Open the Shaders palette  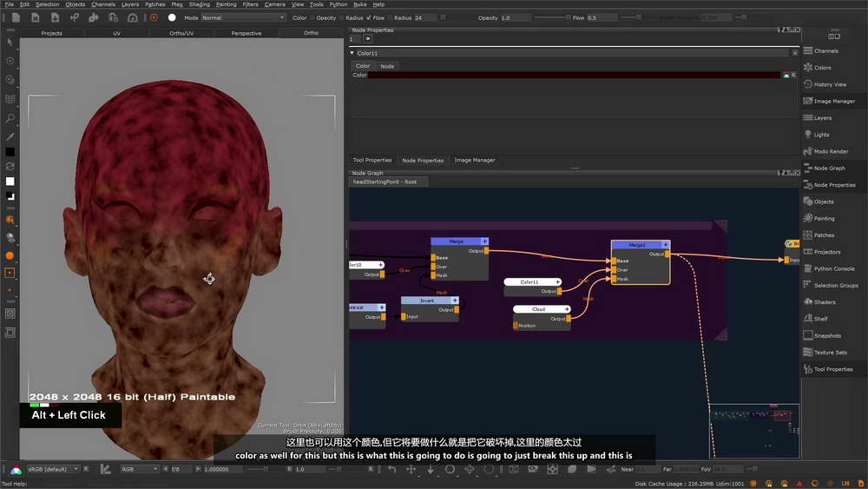825,301
